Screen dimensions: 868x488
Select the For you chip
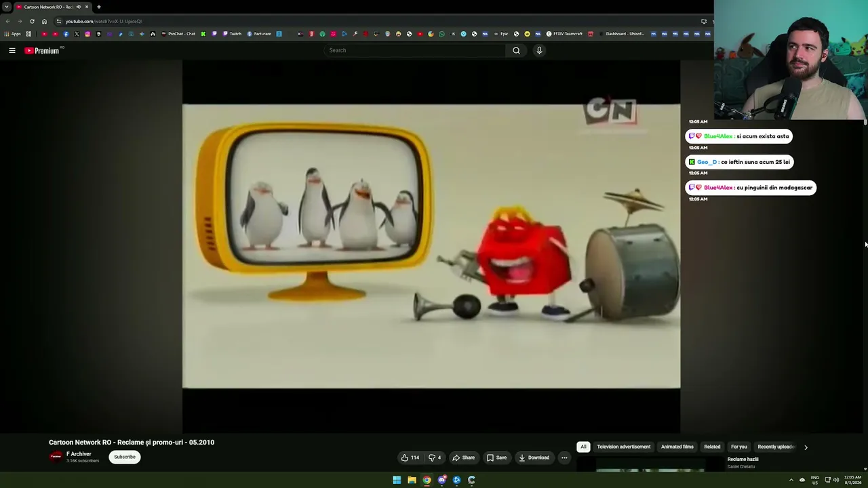point(739,447)
